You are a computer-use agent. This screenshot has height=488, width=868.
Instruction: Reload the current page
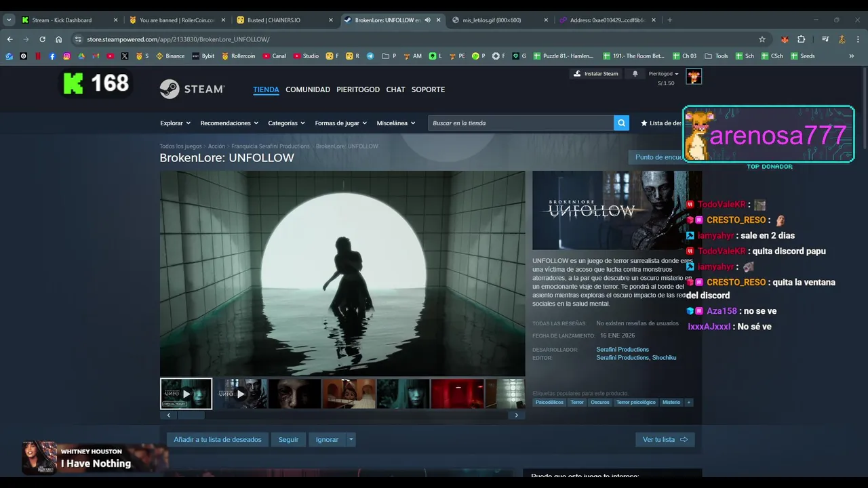(42, 39)
